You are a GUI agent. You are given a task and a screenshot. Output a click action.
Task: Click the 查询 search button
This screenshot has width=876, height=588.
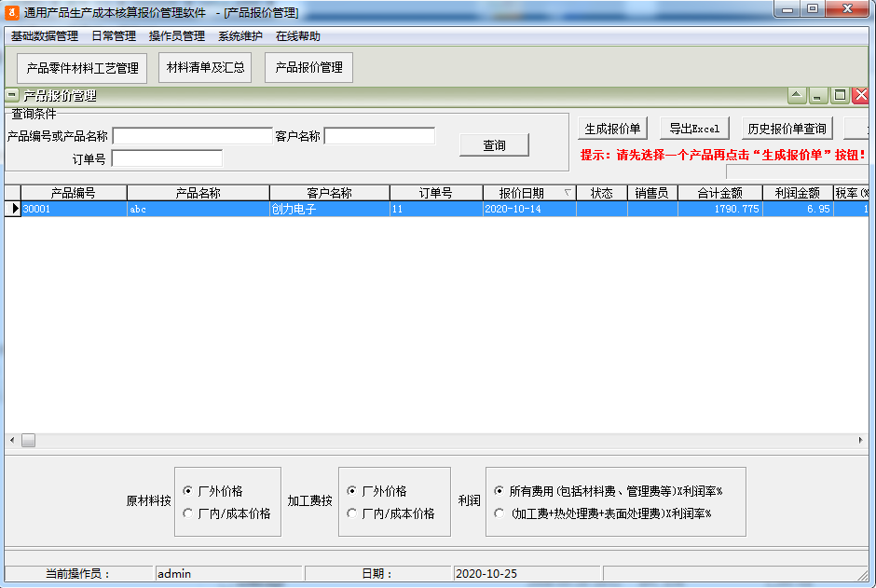495,145
